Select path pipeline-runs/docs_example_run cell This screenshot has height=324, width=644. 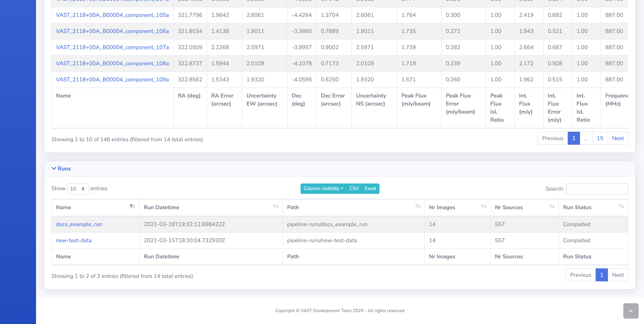pyautogui.click(x=353, y=224)
